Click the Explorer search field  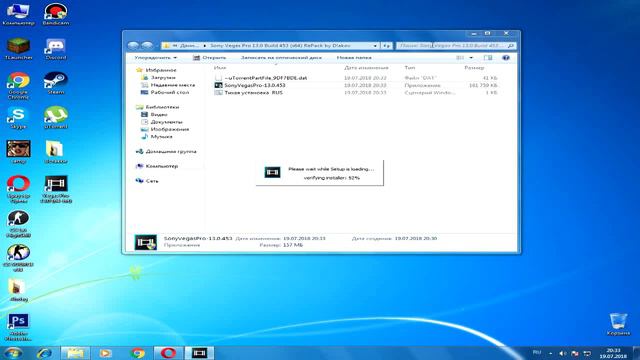coord(456,46)
